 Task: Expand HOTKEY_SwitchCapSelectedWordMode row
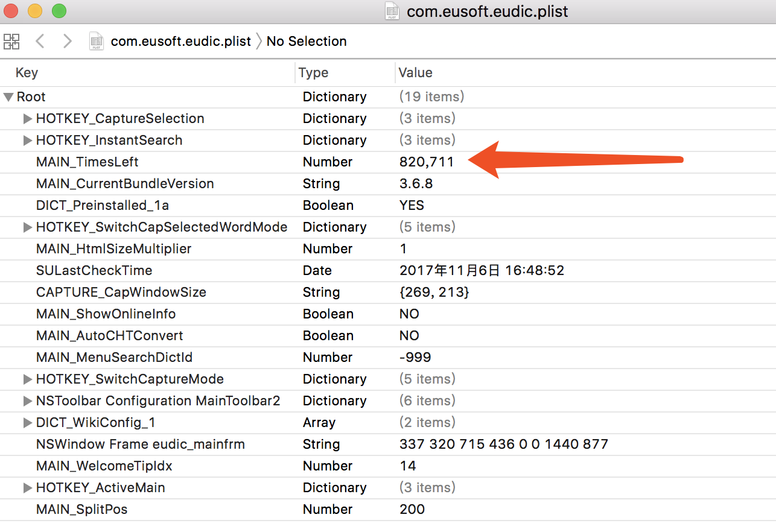[x=27, y=227]
